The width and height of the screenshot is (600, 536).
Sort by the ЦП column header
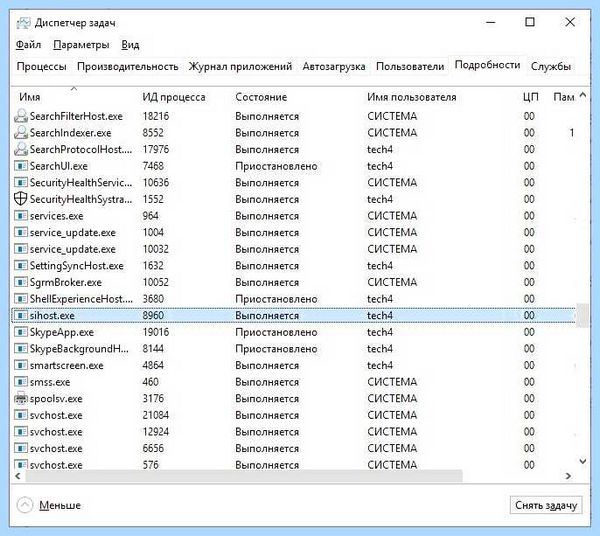531,97
